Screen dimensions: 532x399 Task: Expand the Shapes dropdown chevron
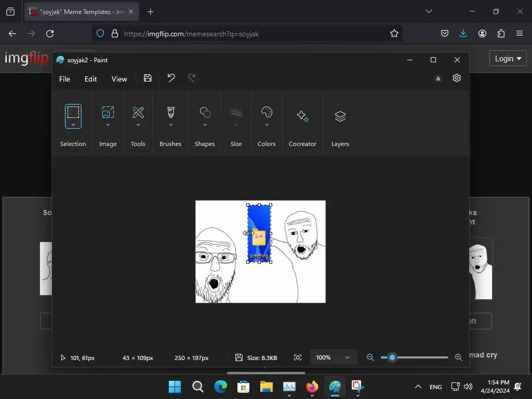(x=205, y=125)
